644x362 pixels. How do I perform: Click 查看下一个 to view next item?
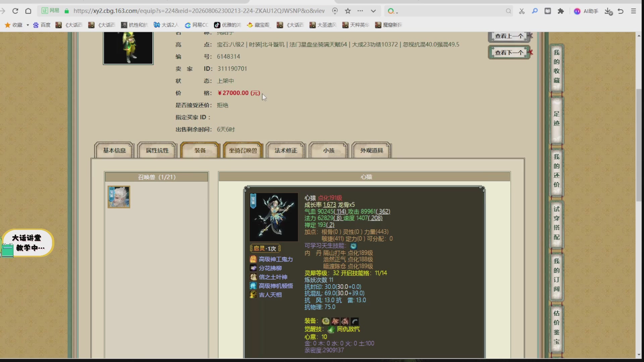[509, 53]
